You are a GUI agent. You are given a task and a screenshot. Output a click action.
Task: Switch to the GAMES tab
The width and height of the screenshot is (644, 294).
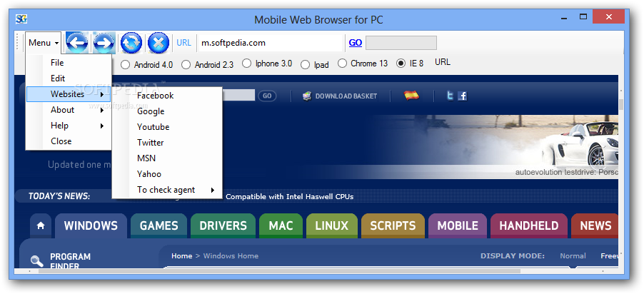pyautogui.click(x=159, y=225)
